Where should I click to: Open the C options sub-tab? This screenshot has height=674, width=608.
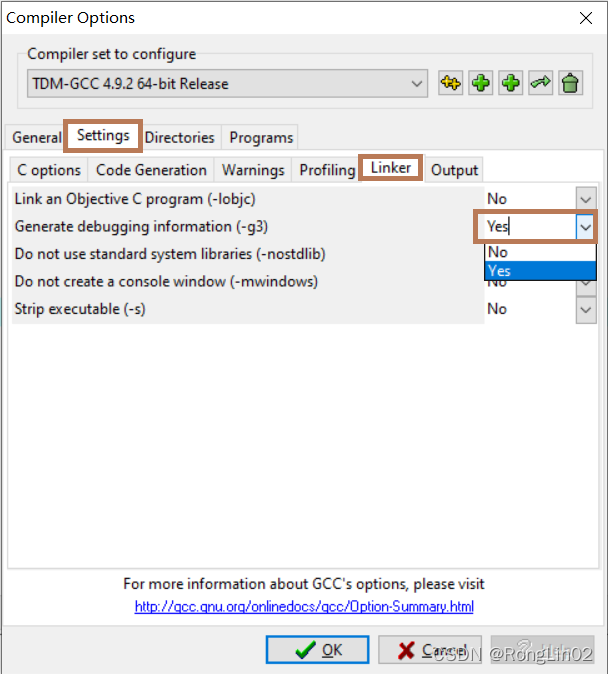coord(49,170)
